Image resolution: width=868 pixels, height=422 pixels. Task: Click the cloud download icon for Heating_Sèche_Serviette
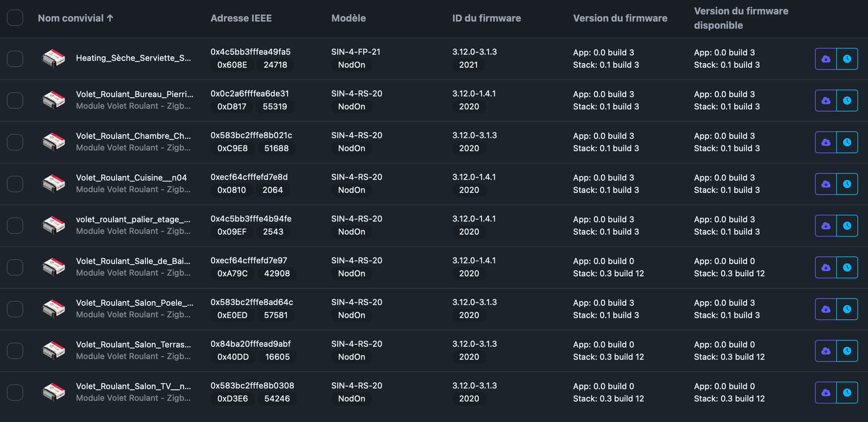point(826,59)
